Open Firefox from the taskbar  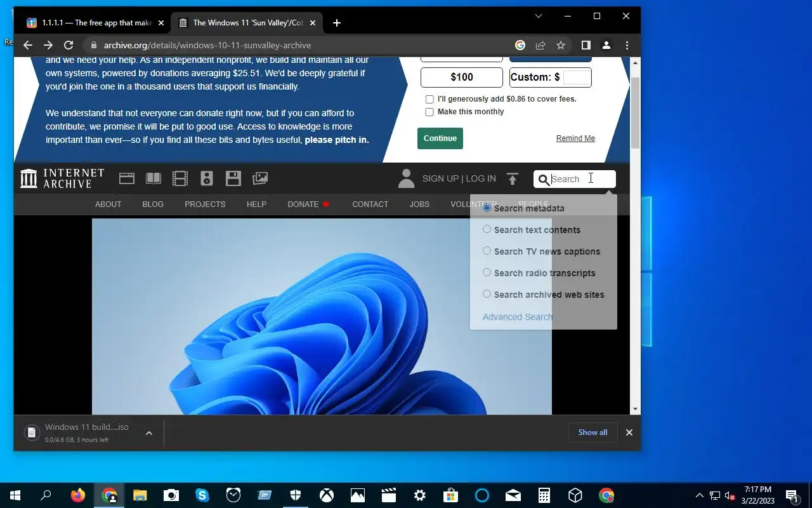pos(78,495)
